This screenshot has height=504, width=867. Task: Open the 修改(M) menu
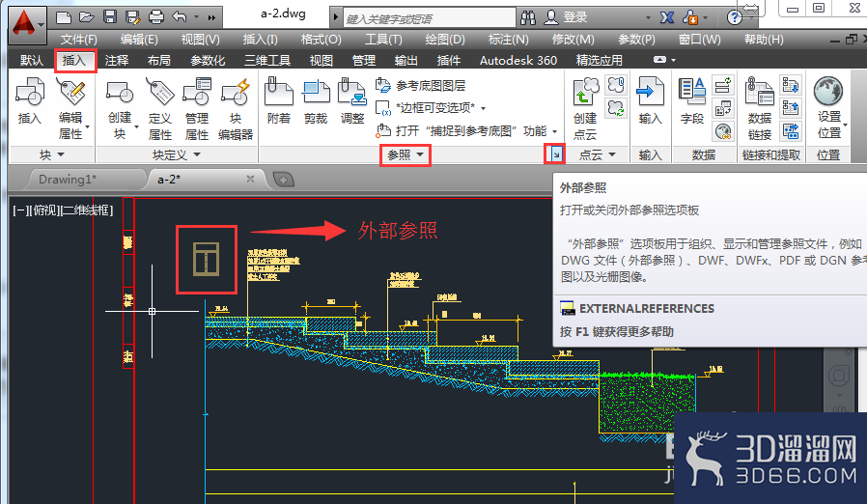(x=573, y=40)
